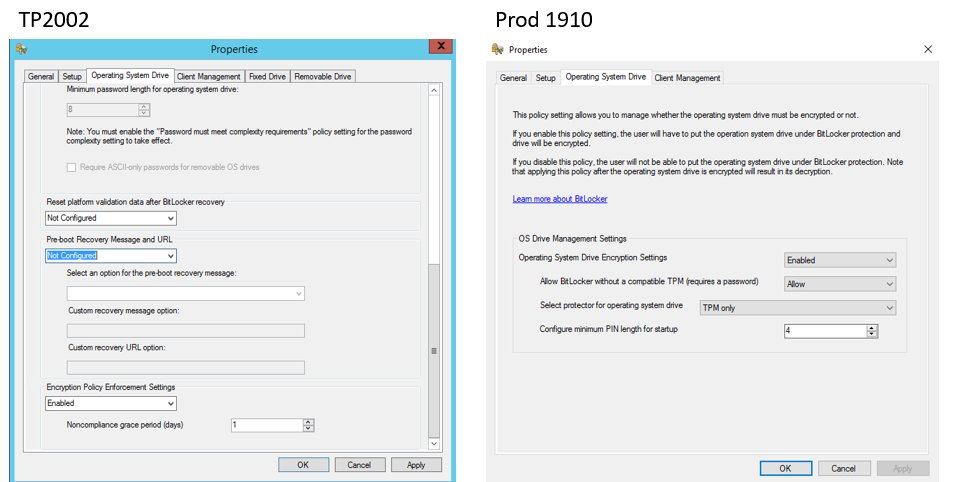This screenshot has height=482, width=959.
Task: Check Require ASCII-only passwords checkbox
Action: point(71,167)
